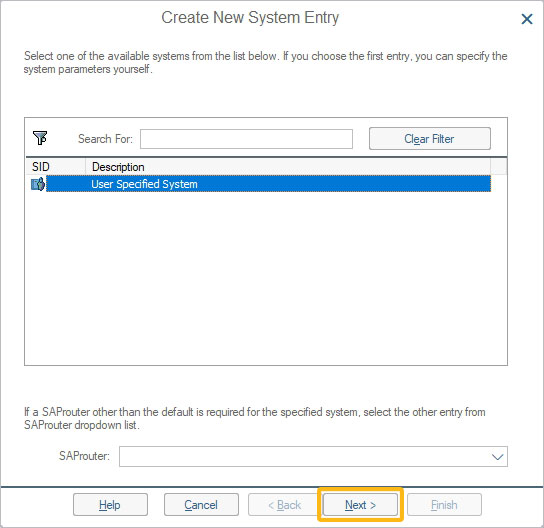
Task: Cancel the system entry wizard
Action: click(x=201, y=505)
